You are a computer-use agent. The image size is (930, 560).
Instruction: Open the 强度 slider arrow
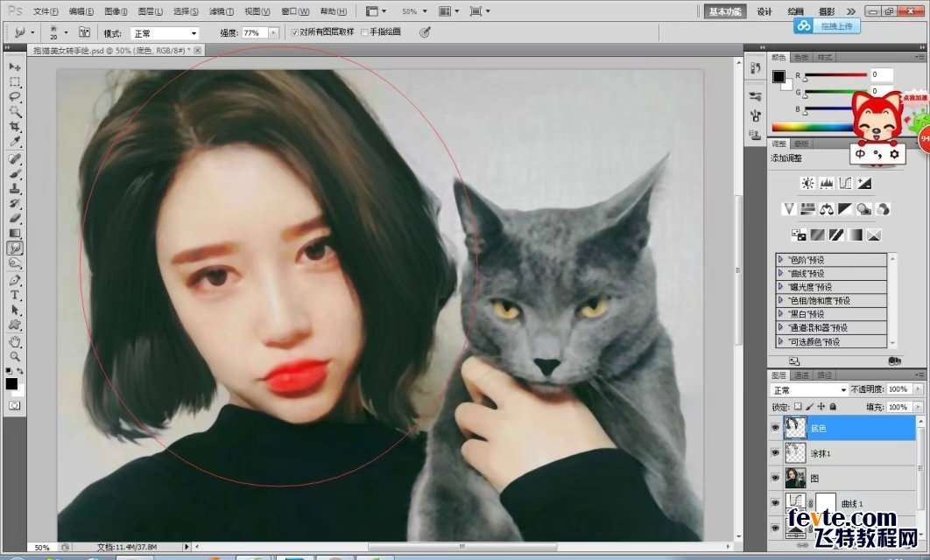tap(273, 33)
